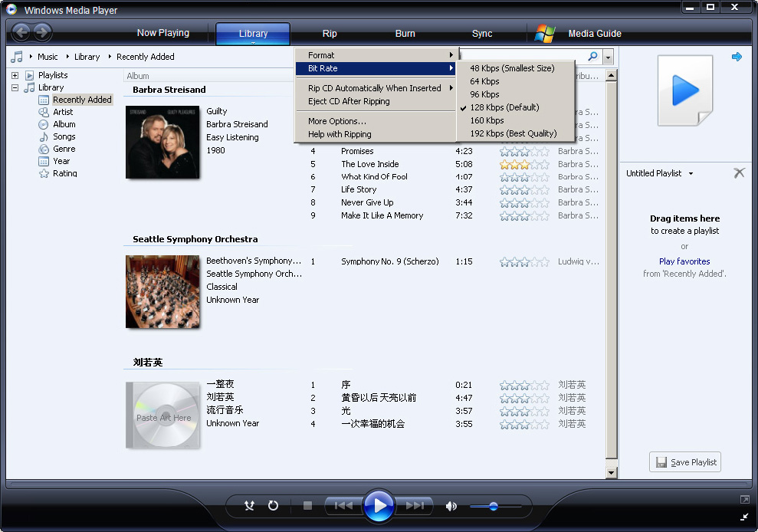
Task: Open the Recently Added view
Action: pyautogui.click(x=82, y=100)
